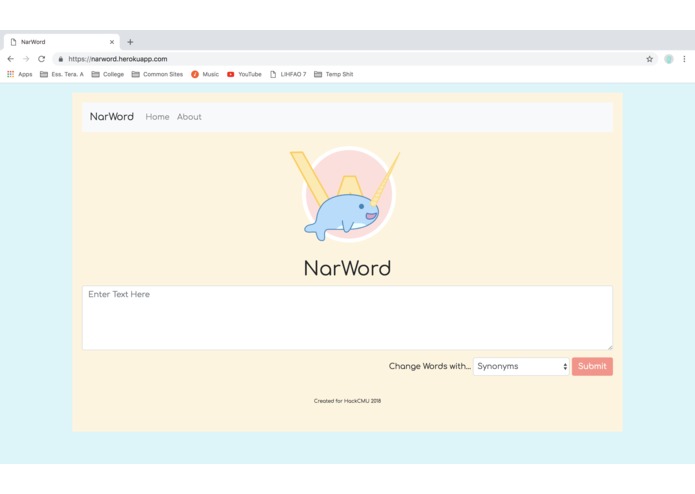Click the textarea resize handle corner

pyautogui.click(x=610, y=347)
